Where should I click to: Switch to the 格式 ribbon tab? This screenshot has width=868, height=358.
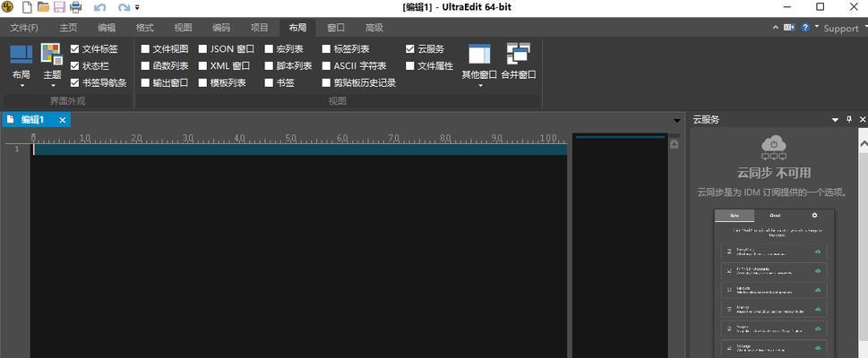(145, 28)
